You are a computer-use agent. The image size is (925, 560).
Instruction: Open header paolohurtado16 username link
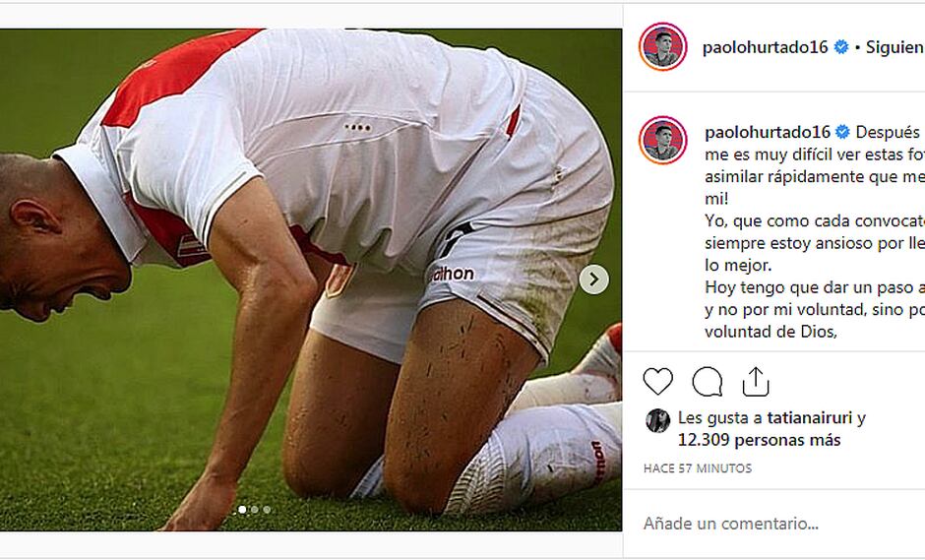[x=766, y=47]
